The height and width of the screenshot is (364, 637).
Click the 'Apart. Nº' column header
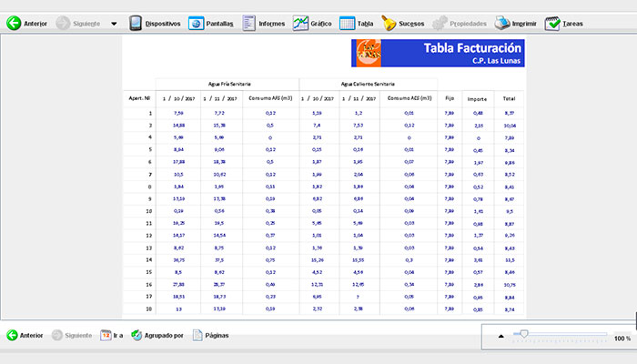[x=139, y=98]
